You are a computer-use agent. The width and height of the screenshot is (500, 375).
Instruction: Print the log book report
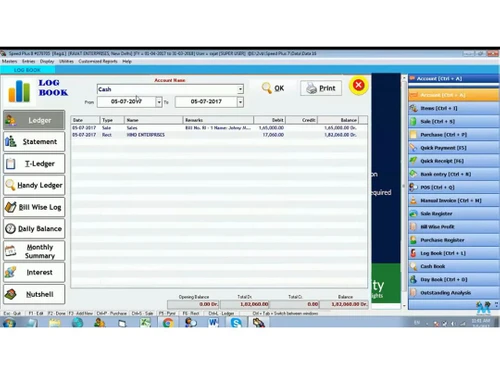point(321,88)
